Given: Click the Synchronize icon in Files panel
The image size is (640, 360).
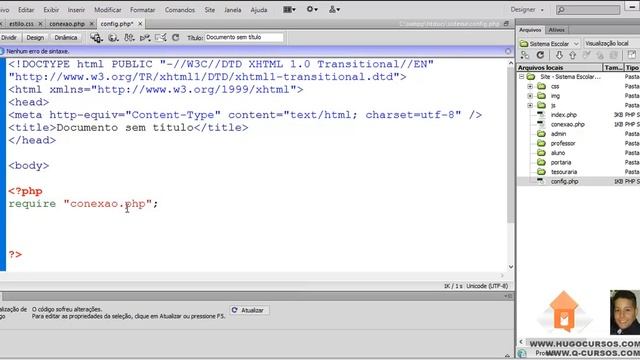Looking at the screenshot, I should coord(613,55).
